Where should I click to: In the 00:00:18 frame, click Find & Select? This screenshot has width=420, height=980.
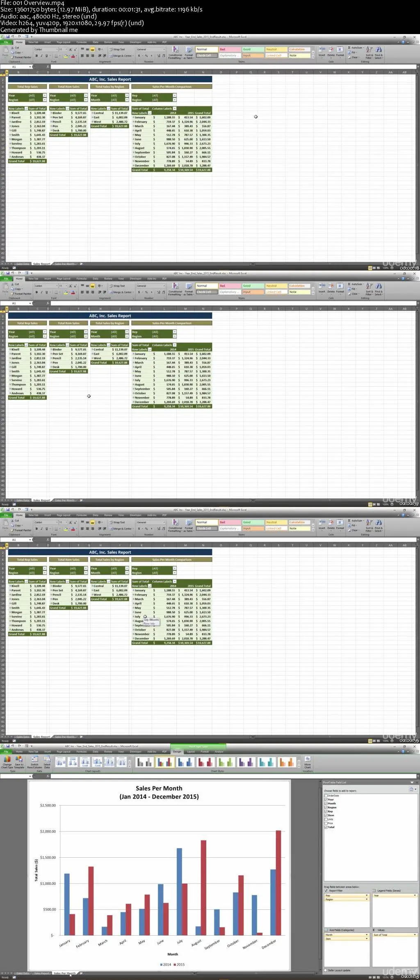click(x=379, y=53)
